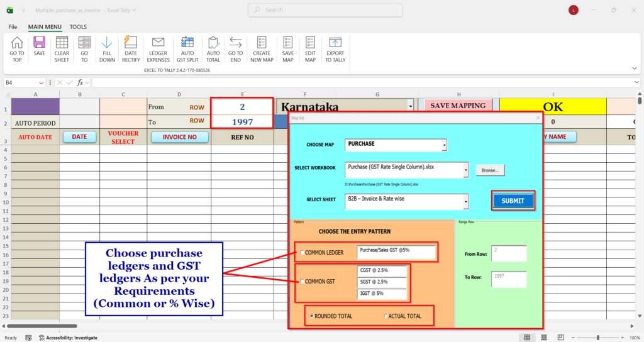This screenshot has height=342, width=644.
Task: Click the SGST @ 2.5% field
Action: click(x=382, y=282)
